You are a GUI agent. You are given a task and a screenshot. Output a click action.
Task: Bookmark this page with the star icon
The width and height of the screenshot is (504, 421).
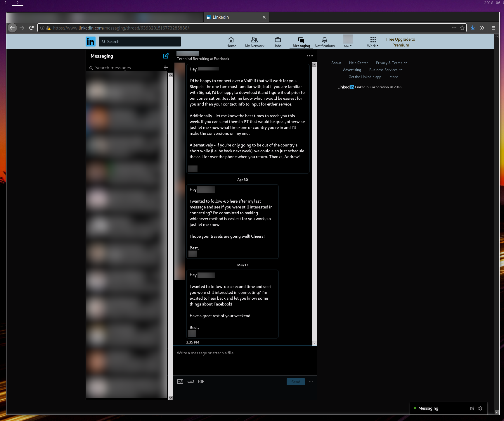click(462, 28)
